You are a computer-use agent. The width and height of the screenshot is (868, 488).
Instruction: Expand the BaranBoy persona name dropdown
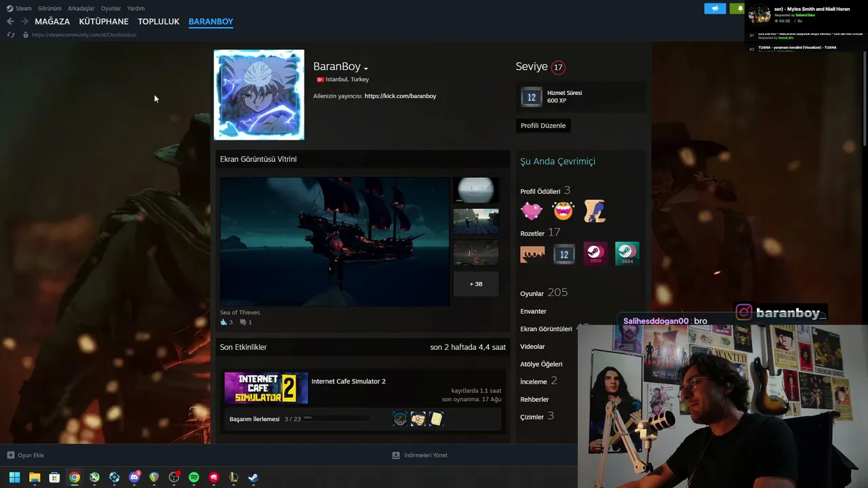(x=366, y=68)
